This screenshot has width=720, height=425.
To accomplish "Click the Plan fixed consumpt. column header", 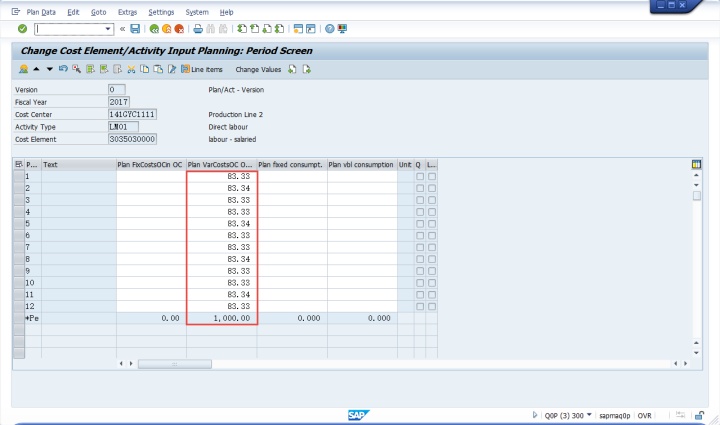I will click(x=292, y=164).
